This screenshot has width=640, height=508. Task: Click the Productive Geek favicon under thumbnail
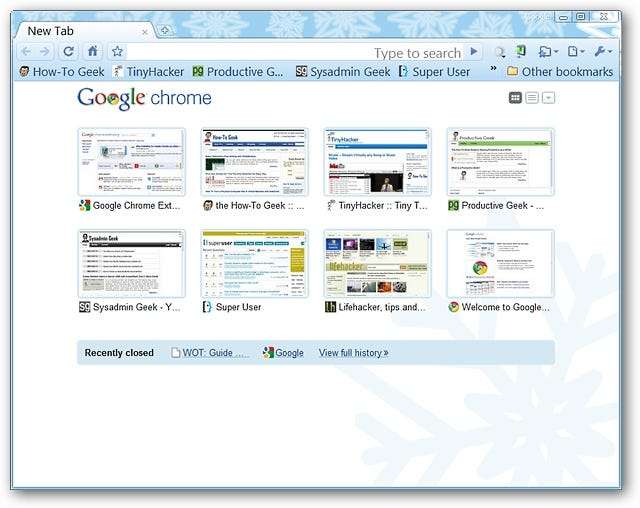[x=453, y=206]
